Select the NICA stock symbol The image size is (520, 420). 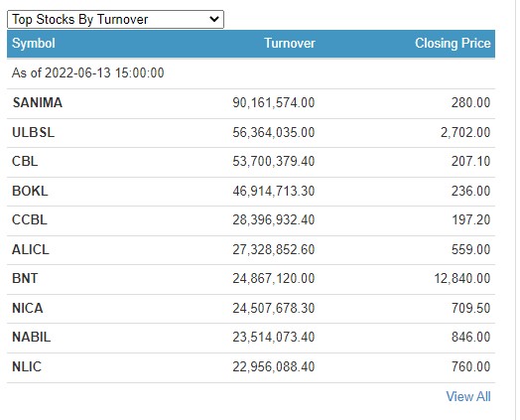tap(28, 308)
